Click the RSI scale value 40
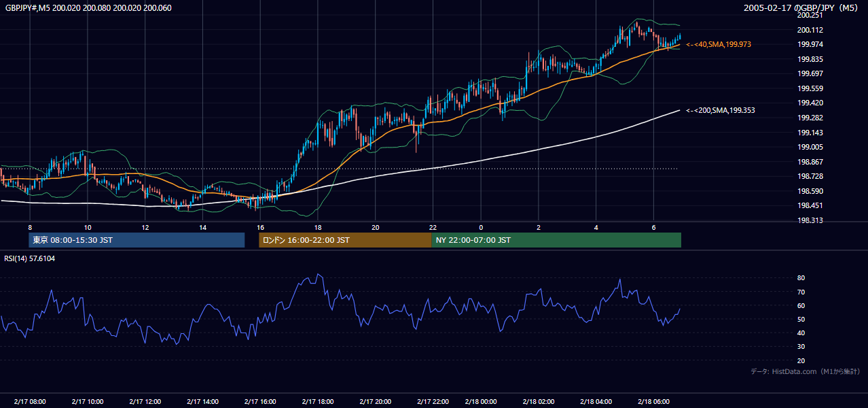Image resolution: width=868 pixels, height=408 pixels. pos(801,333)
